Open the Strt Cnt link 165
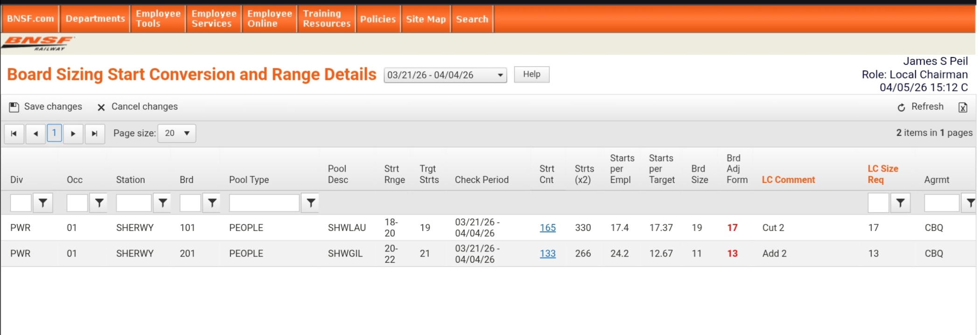Image resolution: width=980 pixels, height=335 pixels. coord(547,228)
